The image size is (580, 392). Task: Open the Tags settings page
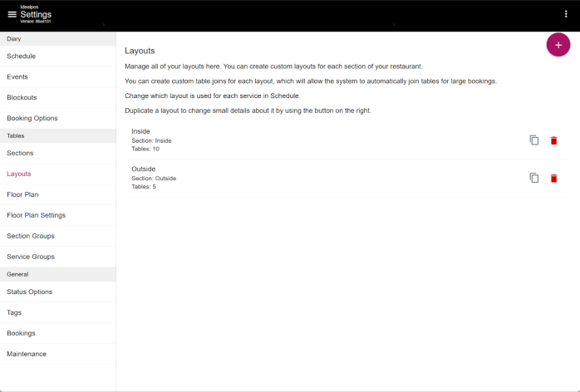[x=14, y=313]
